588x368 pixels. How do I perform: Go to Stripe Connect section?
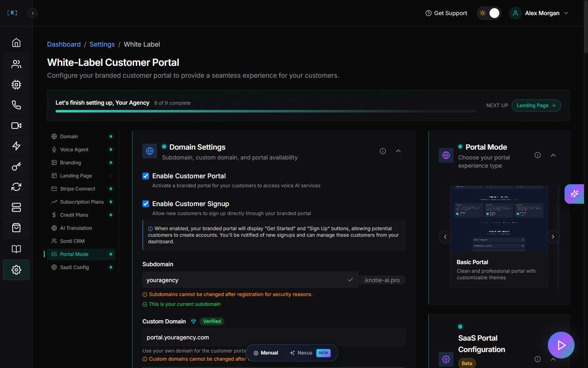click(x=81, y=189)
